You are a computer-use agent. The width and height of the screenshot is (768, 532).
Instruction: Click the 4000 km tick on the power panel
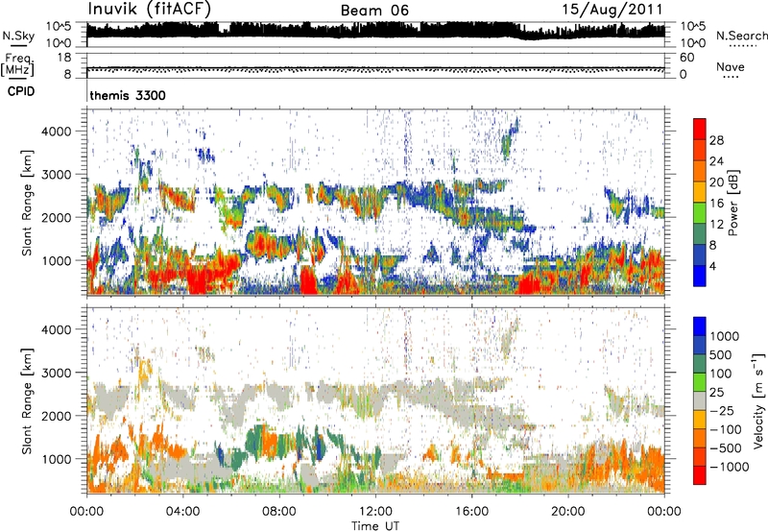click(57, 132)
